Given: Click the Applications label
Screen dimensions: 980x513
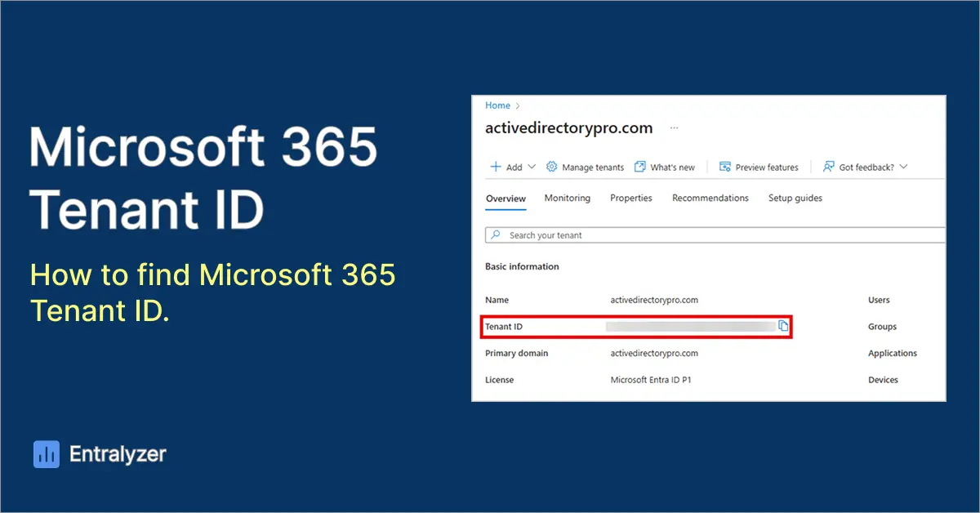Looking at the screenshot, I should pyautogui.click(x=893, y=354).
